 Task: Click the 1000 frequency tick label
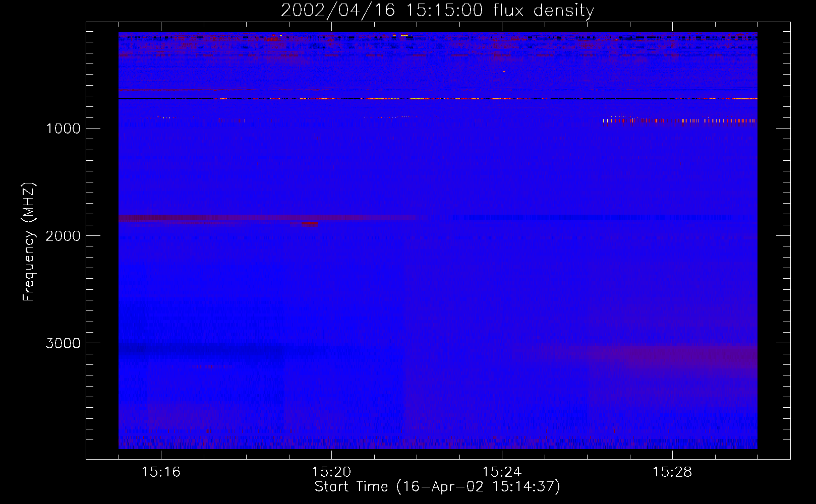click(x=63, y=129)
